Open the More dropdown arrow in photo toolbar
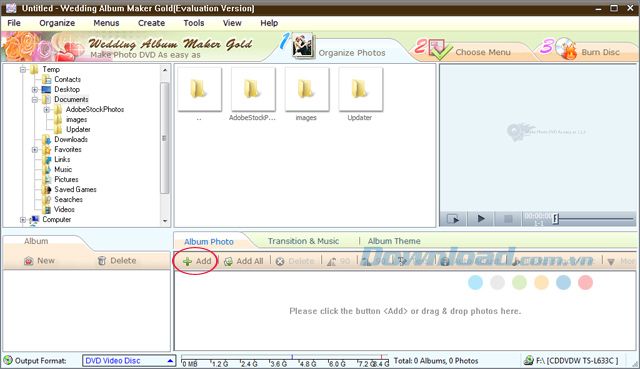The height and width of the screenshot is (369, 640). point(611,262)
